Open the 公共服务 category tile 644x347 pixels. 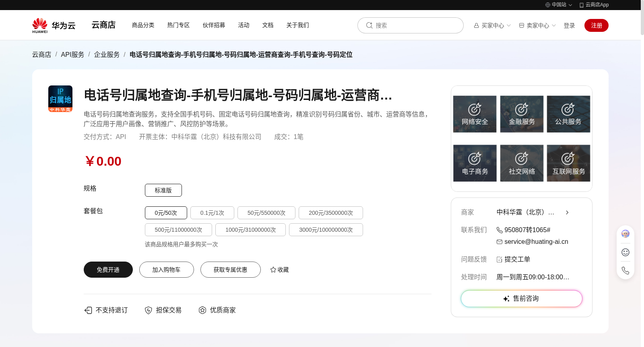[568, 114]
